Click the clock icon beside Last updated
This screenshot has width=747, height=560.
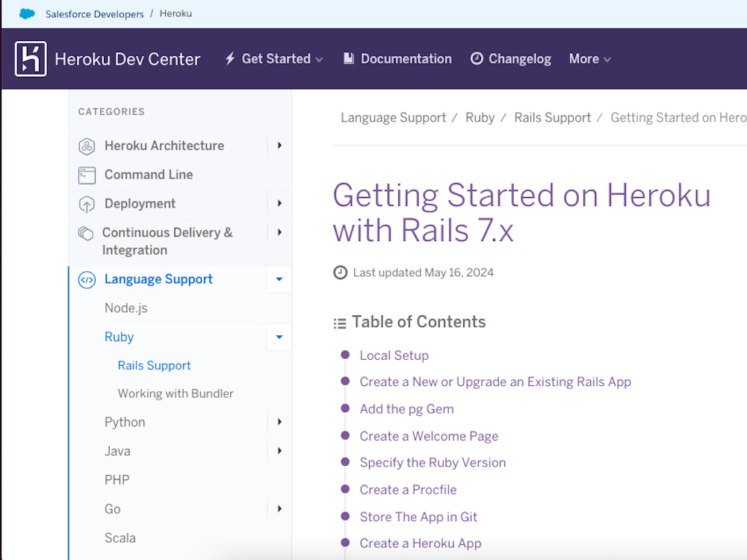[x=340, y=273]
